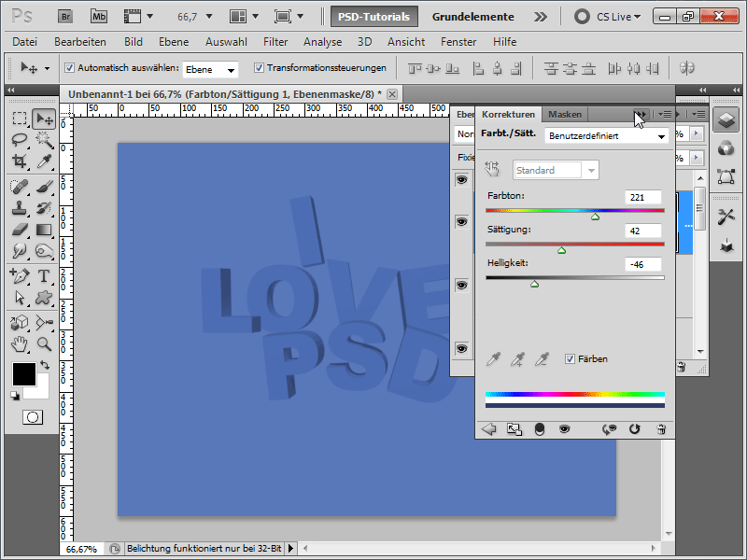Select the Crop tool
This screenshot has height=560, width=747.
[x=20, y=161]
